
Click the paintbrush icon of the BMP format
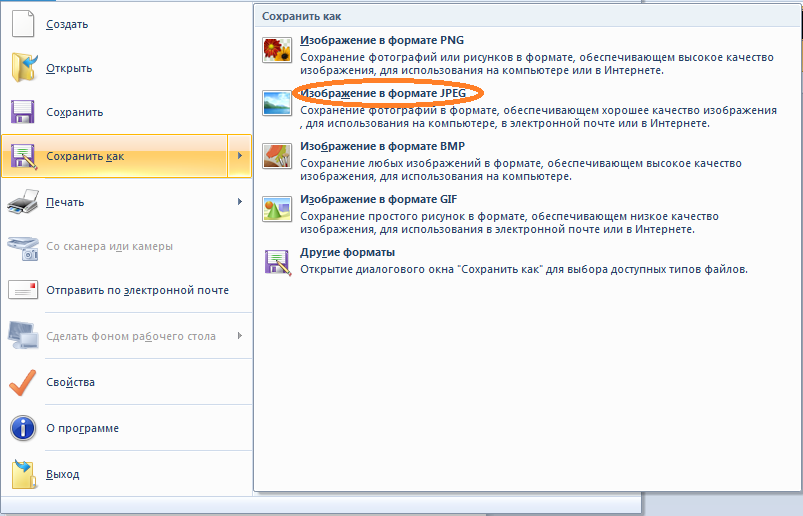point(277,156)
